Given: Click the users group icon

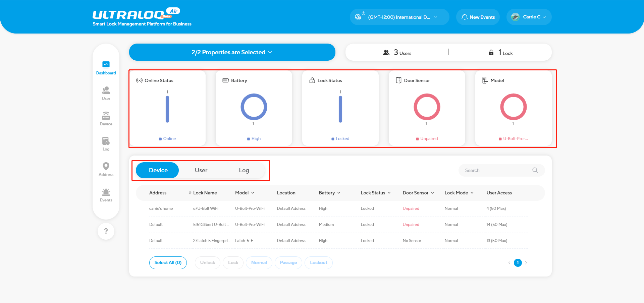Looking at the screenshot, I should [386, 53].
